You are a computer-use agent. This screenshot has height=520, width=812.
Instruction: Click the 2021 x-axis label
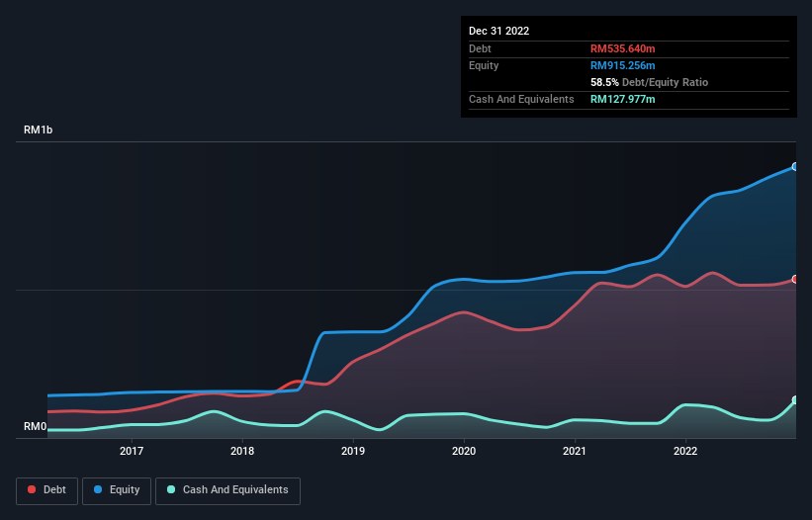[575, 451]
